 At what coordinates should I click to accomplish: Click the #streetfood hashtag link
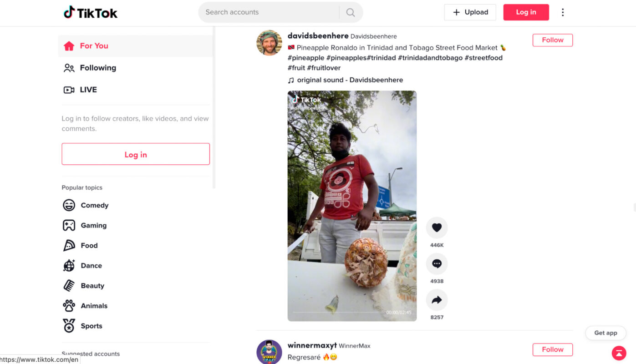pyautogui.click(x=483, y=58)
